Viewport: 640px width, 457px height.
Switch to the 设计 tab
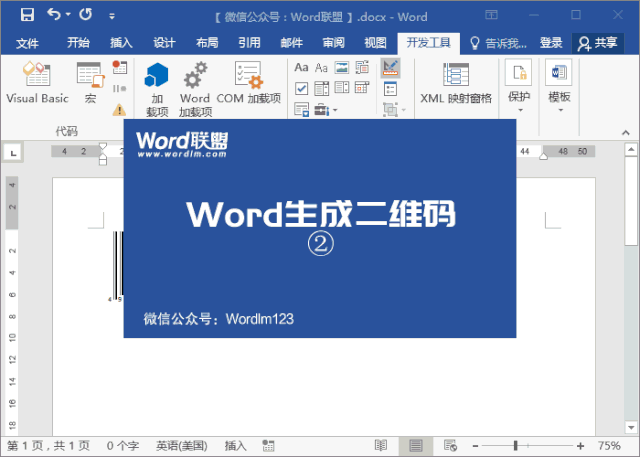[164, 43]
